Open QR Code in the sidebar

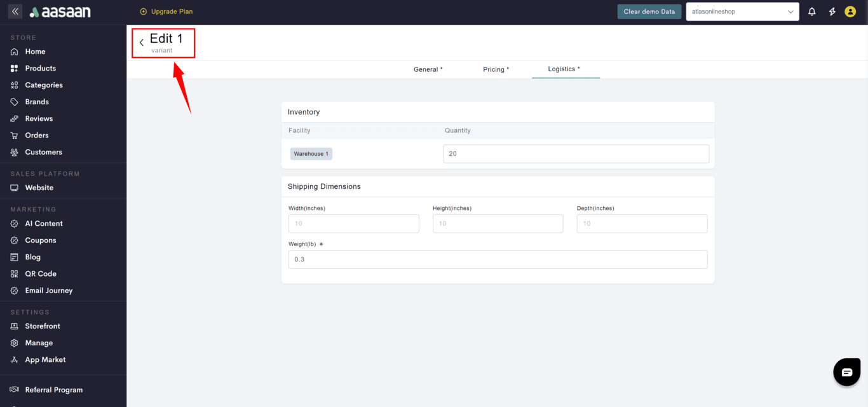[x=41, y=273]
